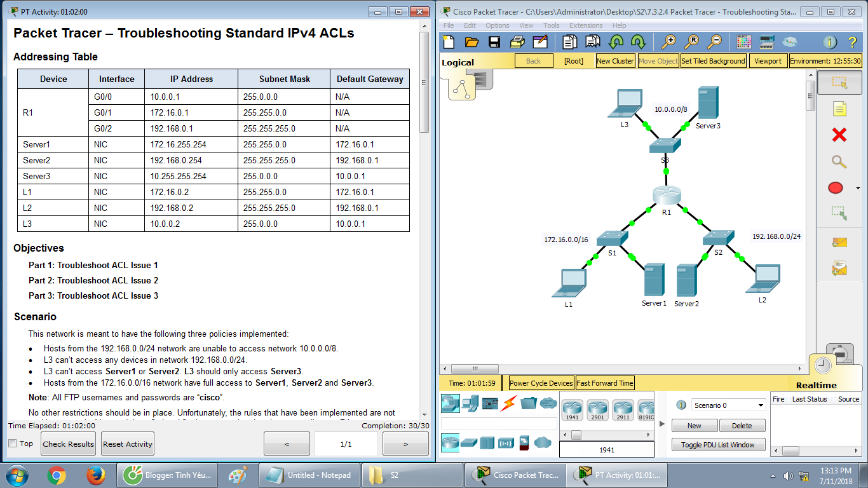868x488 pixels.
Task: Open the drawing palette icon
Action: click(x=744, y=42)
